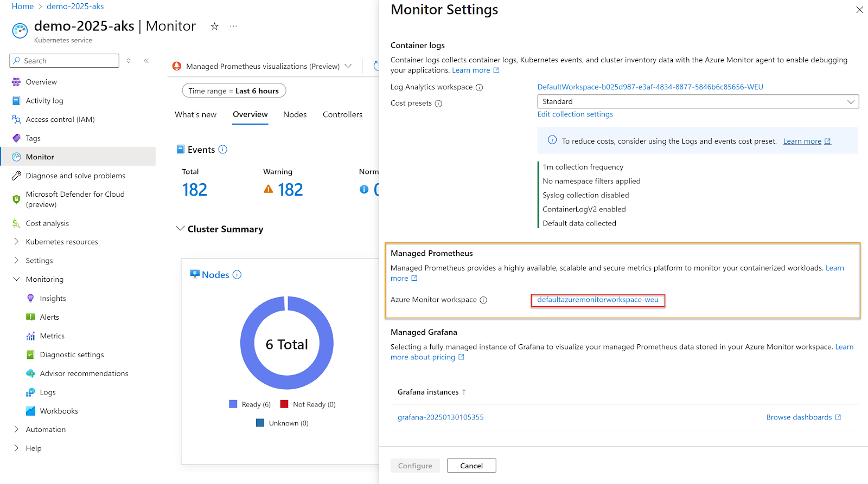
Task: Click the Kubernetes service icon in header
Action: pyautogui.click(x=20, y=31)
